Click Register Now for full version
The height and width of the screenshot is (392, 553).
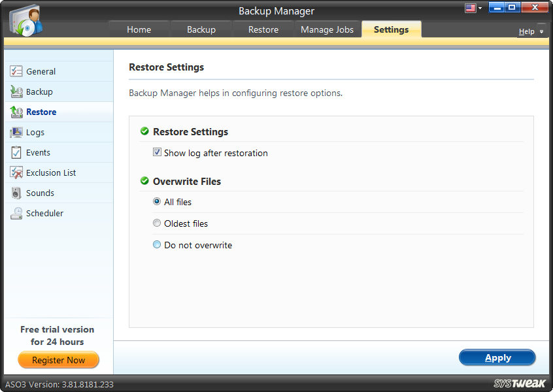point(58,360)
